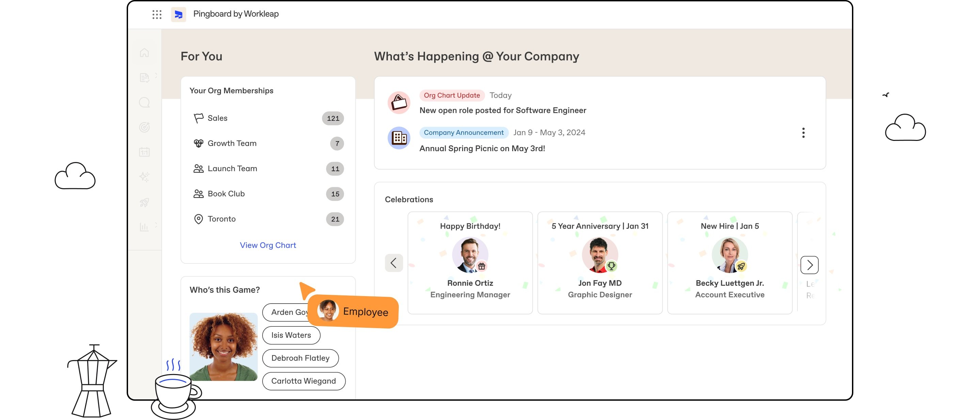Viewport: 980px width, 420px height.
Task: Click the Sales flag icon
Action: click(x=198, y=118)
